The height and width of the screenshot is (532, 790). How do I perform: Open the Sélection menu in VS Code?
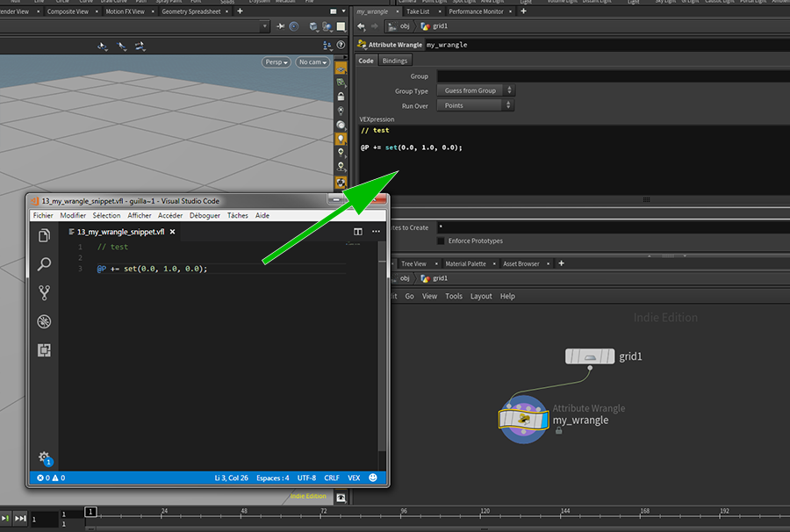(x=106, y=215)
